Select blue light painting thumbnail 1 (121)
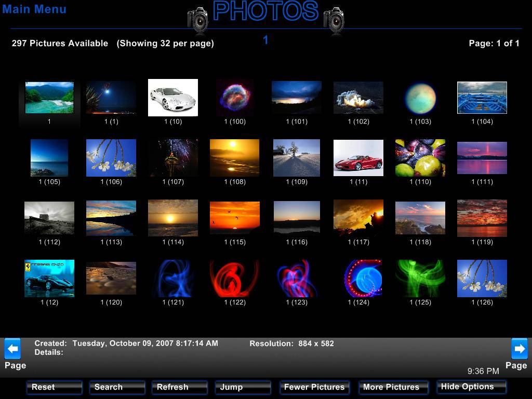Viewport: 532px width, 399px height. click(x=173, y=278)
